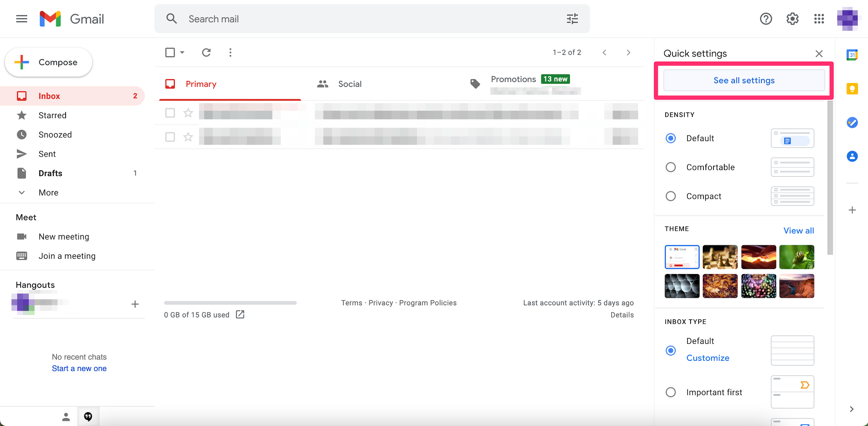Select the chess pieces theme
This screenshot has width=868, height=426.
tap(720, 257)
